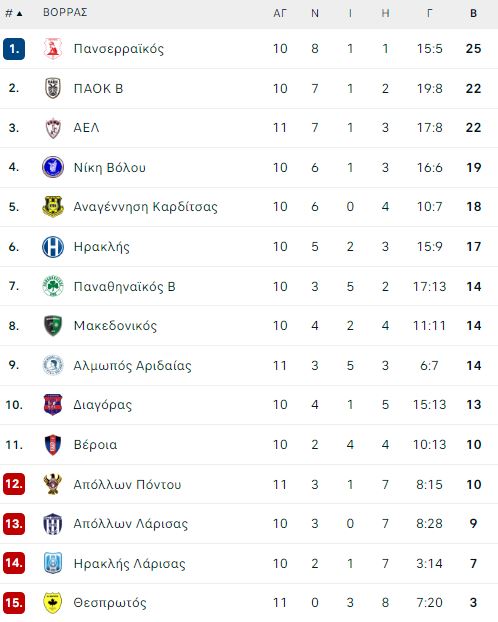Image resolution: width=498 pixels, height=622 pixels.
Task: Open the Βέροια shield logo
Action: (53, 444)
